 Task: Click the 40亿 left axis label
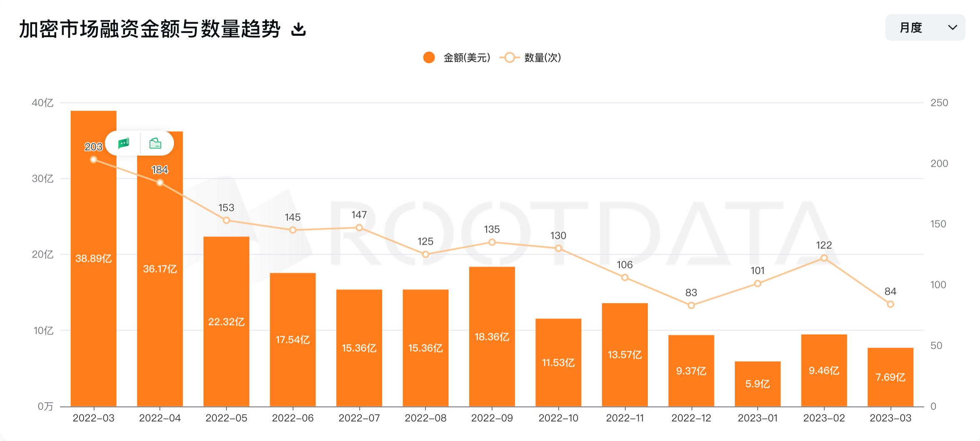click(42, 103)
